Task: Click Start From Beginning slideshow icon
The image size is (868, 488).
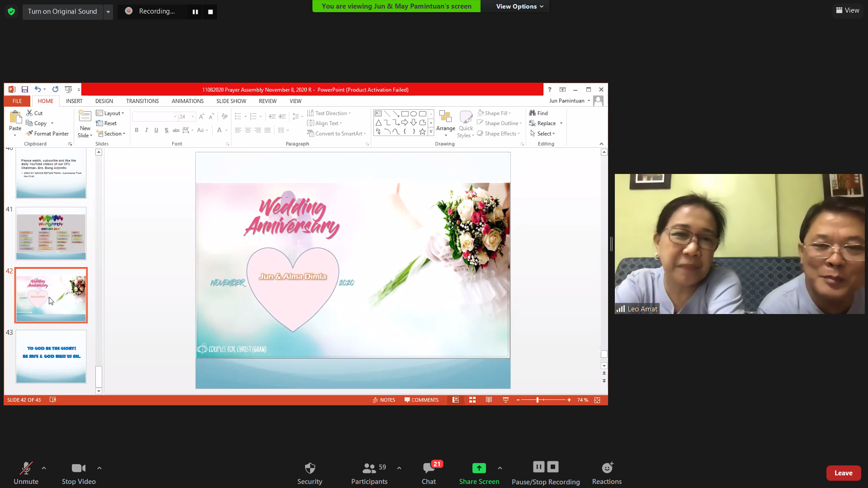Action: tap(68, 89)
